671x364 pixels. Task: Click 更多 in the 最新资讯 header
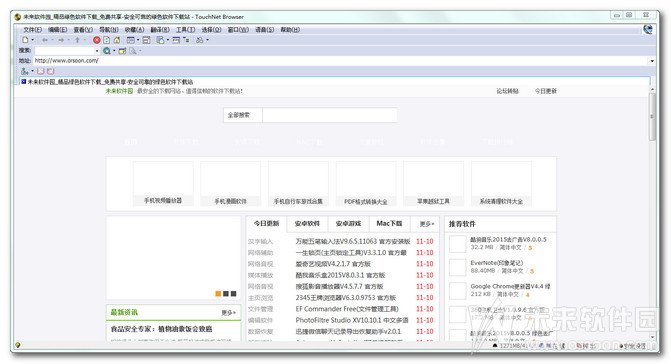point(229,313)
